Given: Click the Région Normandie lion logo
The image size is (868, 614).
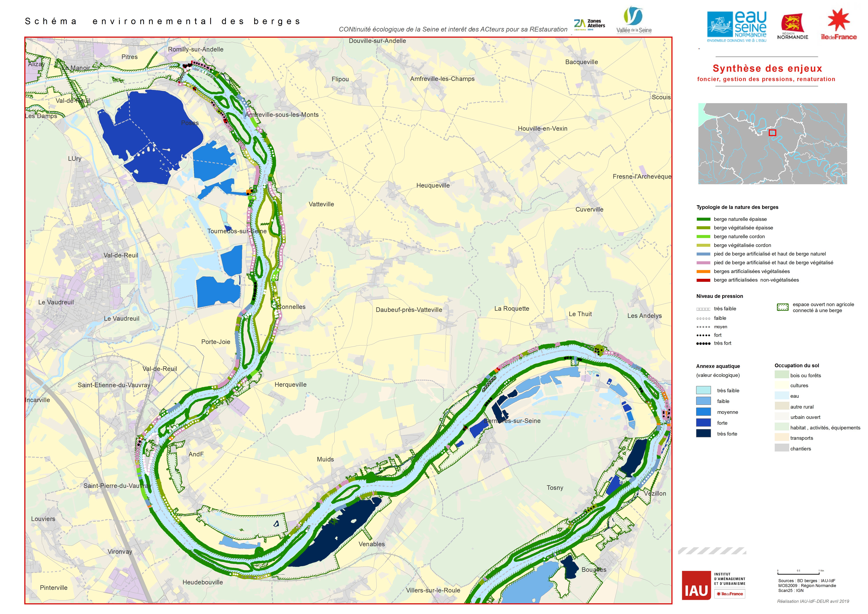Looking at the screenshot, I should pos(792,26).
